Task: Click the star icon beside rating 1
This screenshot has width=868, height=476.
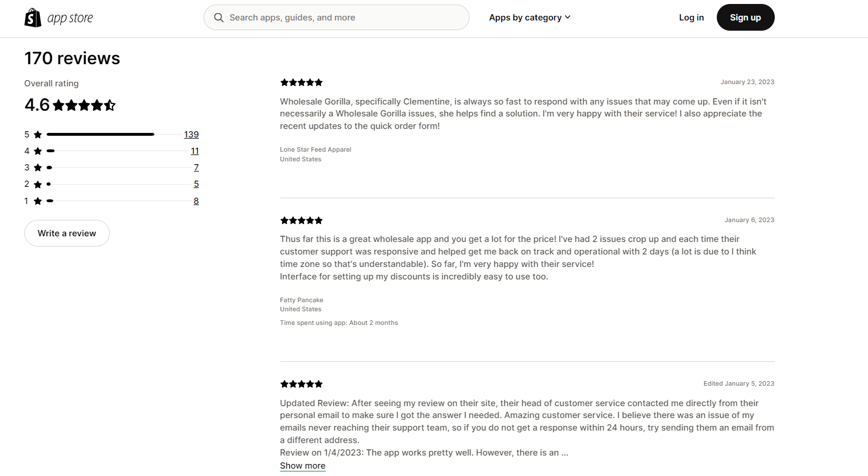Action: click(38, 201)
